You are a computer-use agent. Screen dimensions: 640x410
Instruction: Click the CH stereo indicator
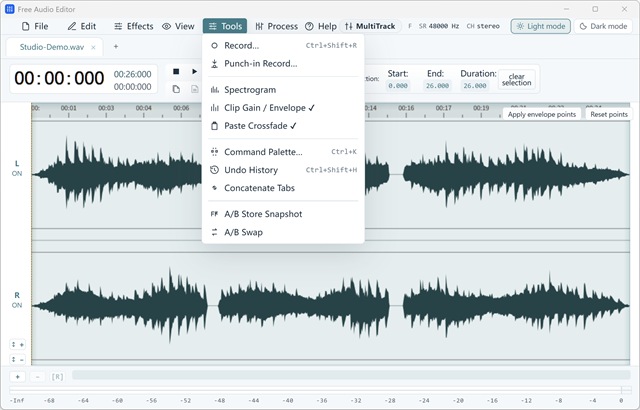(x=483, y=26)
